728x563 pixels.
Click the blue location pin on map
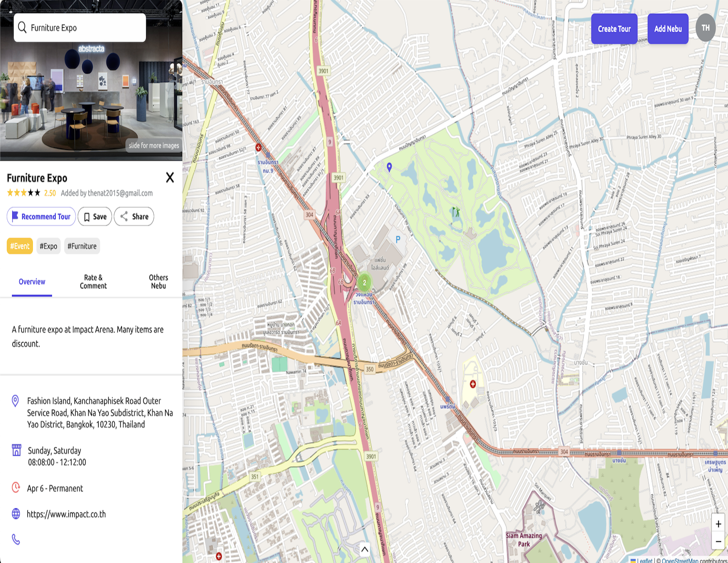[x=389, y=167]
